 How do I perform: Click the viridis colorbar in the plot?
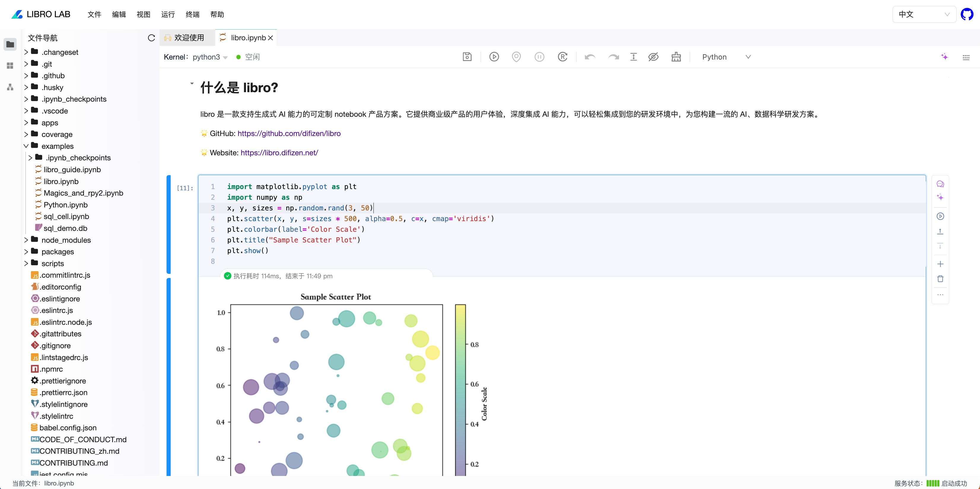click(x=460, y=388)
